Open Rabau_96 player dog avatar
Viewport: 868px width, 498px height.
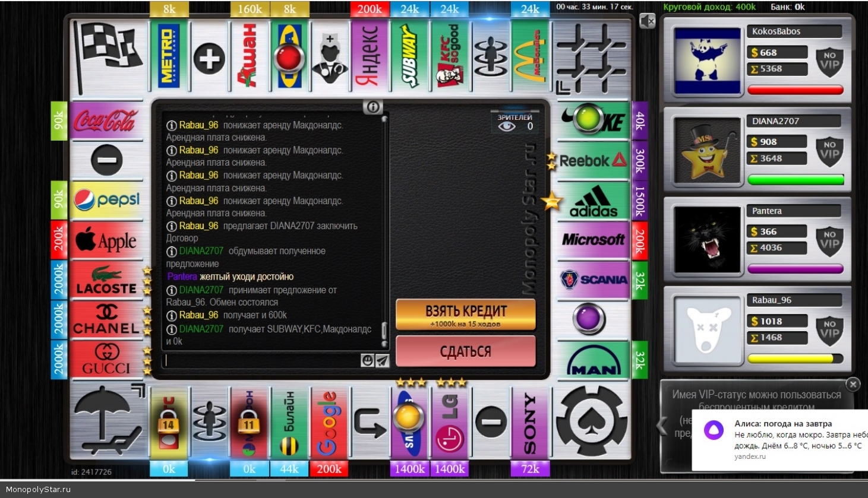[x=707, y=329]
